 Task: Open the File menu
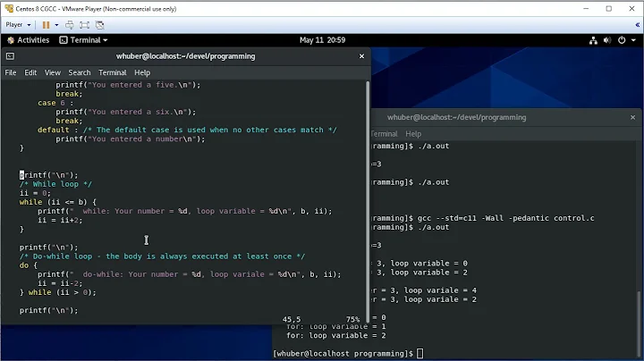[11, 72]
